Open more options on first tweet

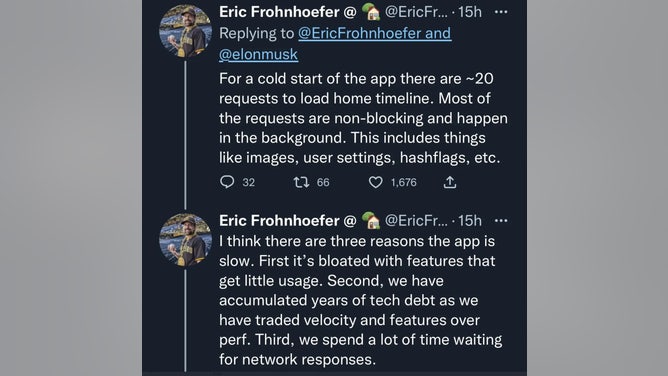click(501, 12)
